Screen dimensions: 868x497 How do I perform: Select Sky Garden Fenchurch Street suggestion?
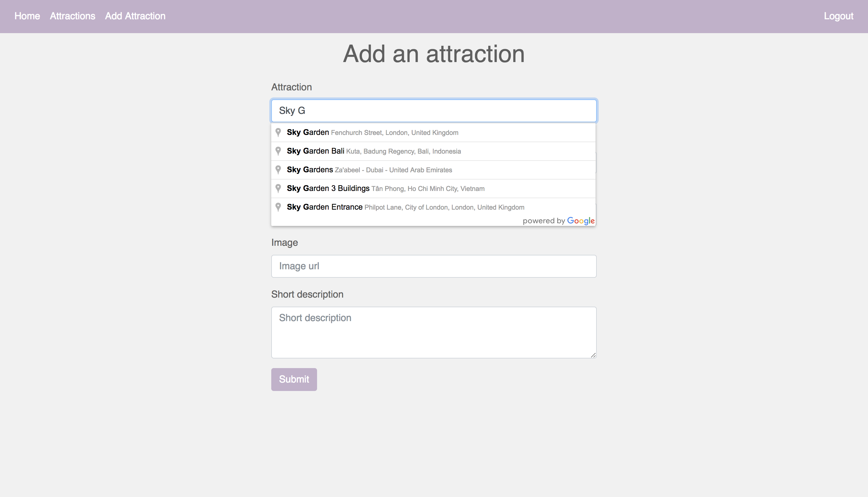[x=372, y=133]
